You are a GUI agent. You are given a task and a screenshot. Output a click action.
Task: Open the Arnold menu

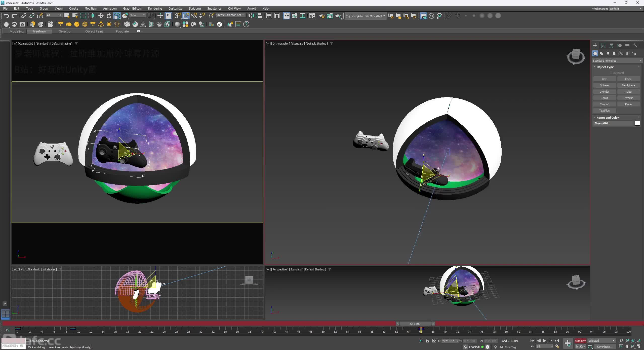coord(252,9)
